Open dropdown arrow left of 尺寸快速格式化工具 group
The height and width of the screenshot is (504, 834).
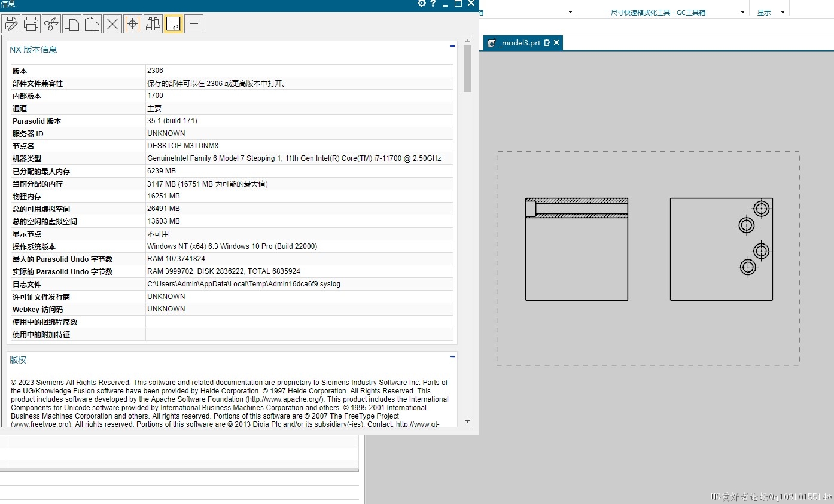tap(570, 13)
